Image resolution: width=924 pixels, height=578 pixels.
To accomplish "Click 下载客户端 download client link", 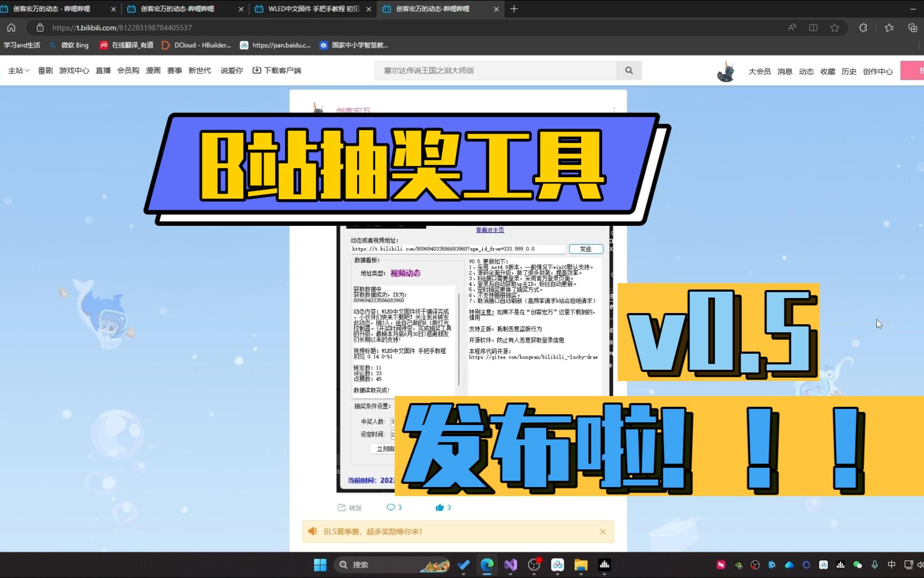I will (x=277, y=71).
